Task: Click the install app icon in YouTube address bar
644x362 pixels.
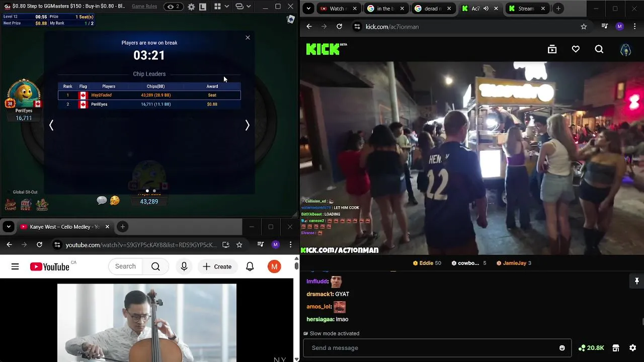Action: (226, 245)
